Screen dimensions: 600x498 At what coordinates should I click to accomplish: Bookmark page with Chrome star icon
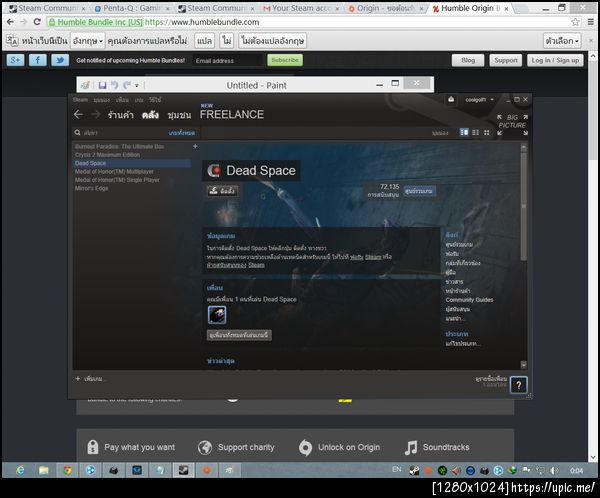coord(576,22)
